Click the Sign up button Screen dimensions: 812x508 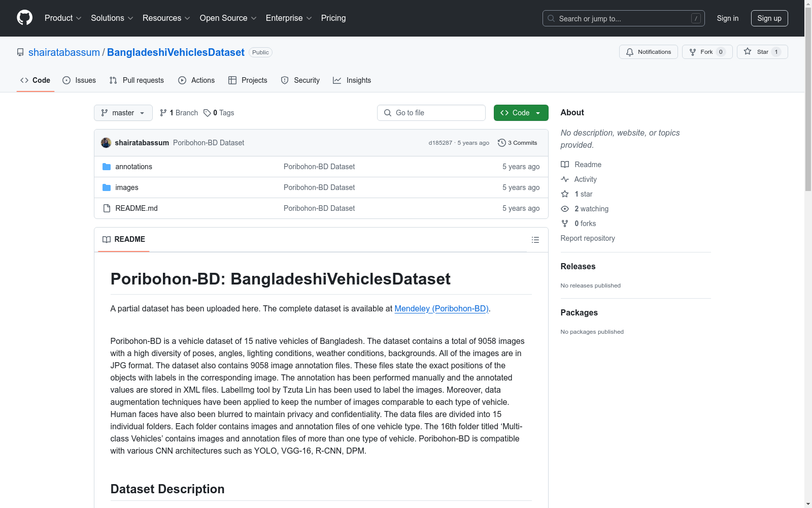tap(769, 18)
